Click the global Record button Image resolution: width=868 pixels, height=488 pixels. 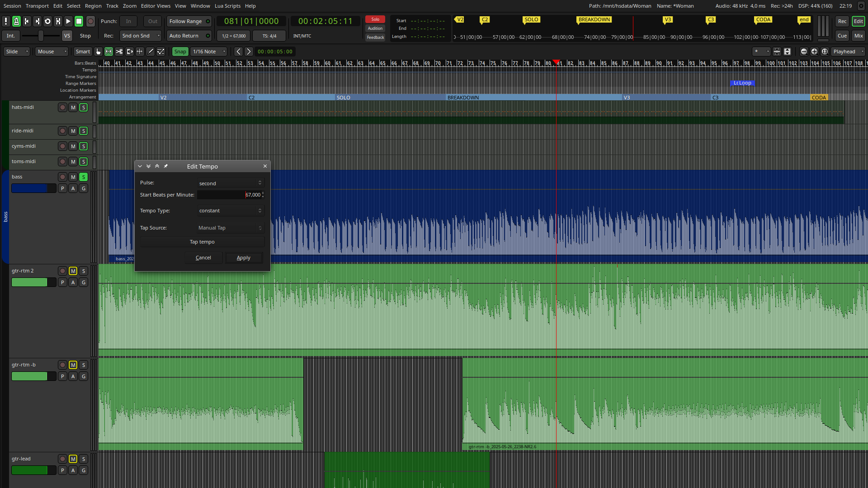coord(90,21)
